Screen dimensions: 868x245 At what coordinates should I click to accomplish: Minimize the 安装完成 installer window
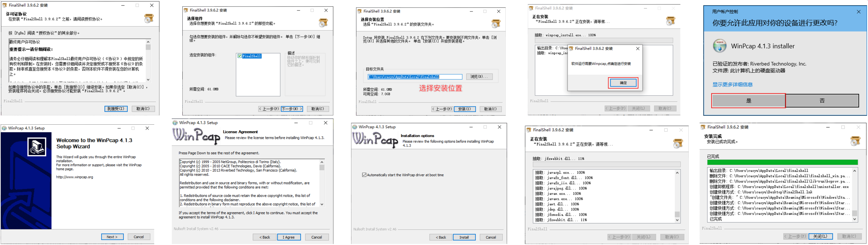pyautogui.click(x=828, y=127)
